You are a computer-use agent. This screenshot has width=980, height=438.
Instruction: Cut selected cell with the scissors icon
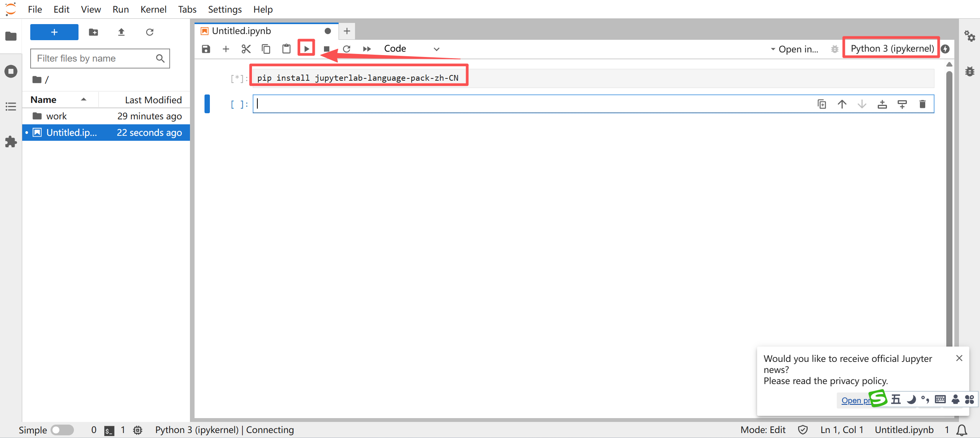click(246, 49)
